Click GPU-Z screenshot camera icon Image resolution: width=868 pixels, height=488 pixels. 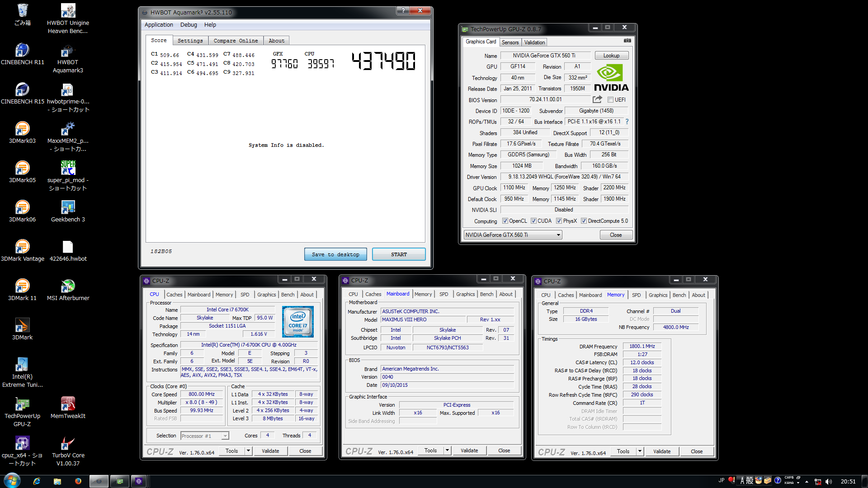coord(627,41)
